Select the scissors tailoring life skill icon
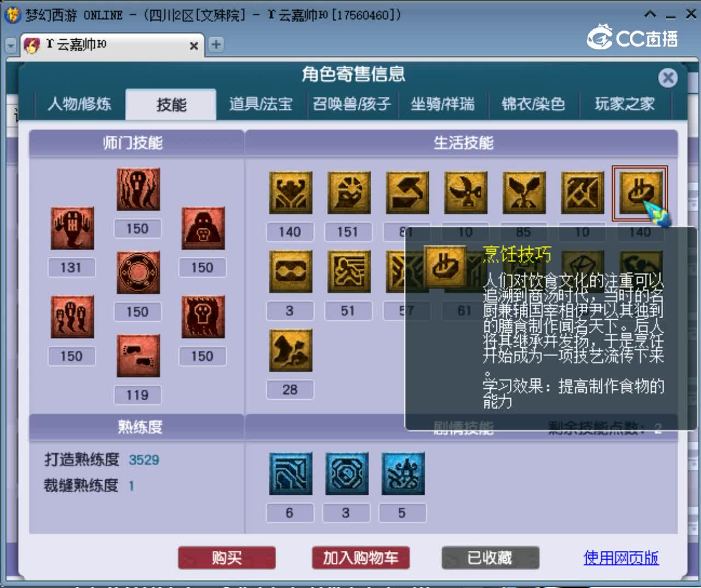The image size is (701, 588). point(466,192)
